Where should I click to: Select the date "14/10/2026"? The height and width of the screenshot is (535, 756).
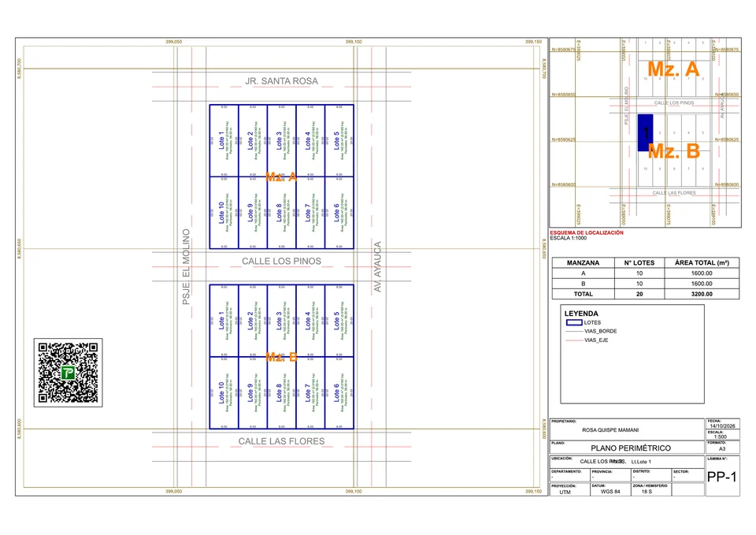point(722,426)
